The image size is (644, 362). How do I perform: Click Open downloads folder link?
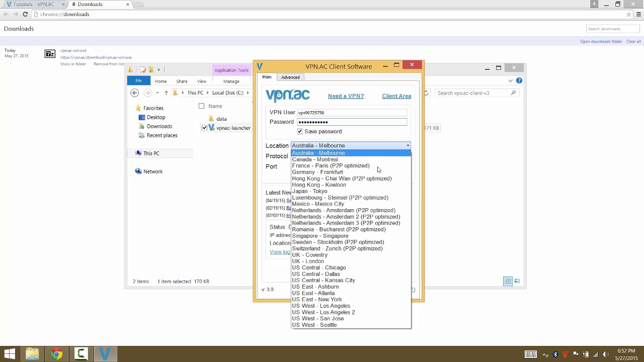[x=601, y=41]
